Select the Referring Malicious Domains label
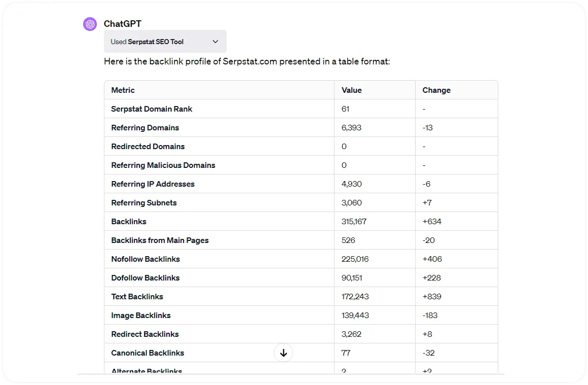This screenshot has width=588, height=385. 163,165
